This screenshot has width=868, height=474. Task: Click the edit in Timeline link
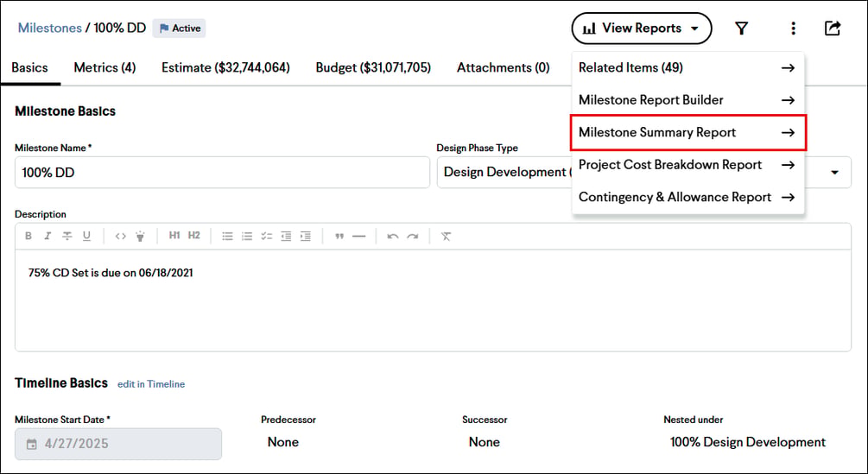pos(151,384)
